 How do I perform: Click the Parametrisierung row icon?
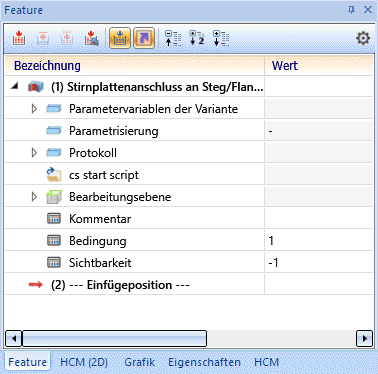tap(54, 131)
